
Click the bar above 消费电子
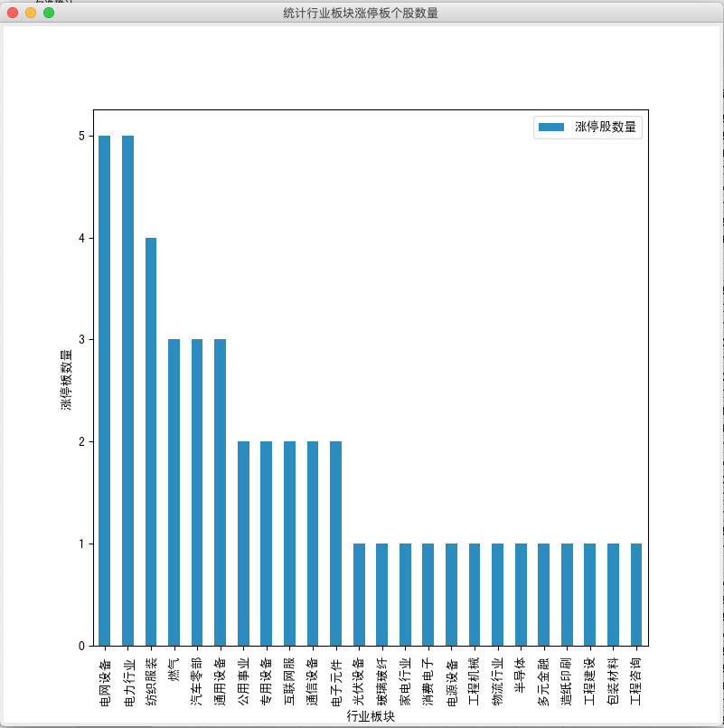[428, 595]
